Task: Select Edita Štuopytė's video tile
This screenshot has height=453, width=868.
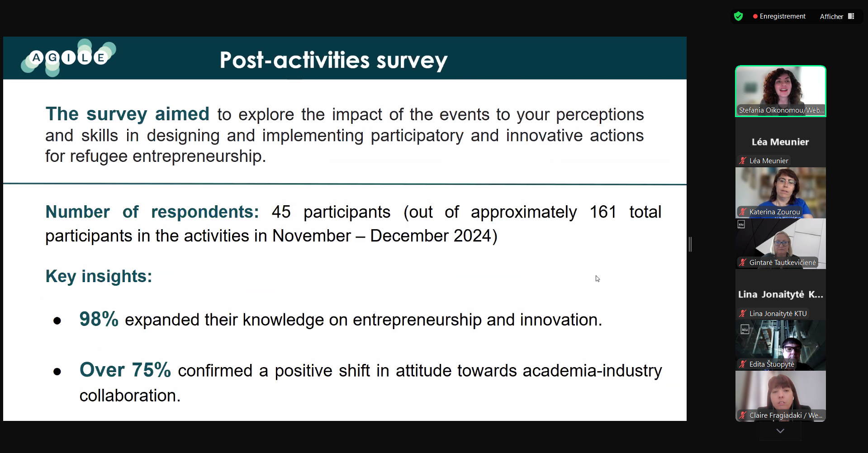Action: tap(781, 345)
